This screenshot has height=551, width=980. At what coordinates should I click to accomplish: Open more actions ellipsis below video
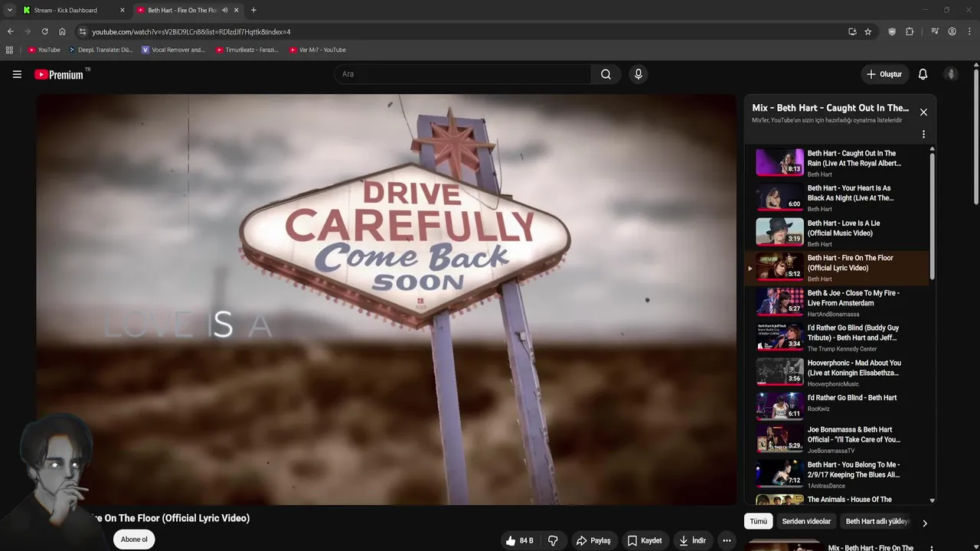pos(727,540)
